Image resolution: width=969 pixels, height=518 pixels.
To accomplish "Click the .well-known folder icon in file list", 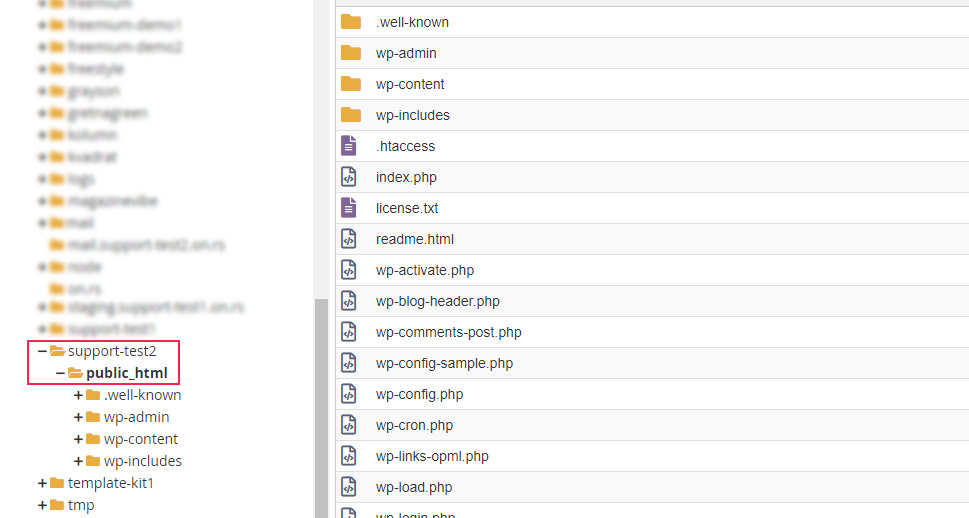I will [x=350, y=22].
